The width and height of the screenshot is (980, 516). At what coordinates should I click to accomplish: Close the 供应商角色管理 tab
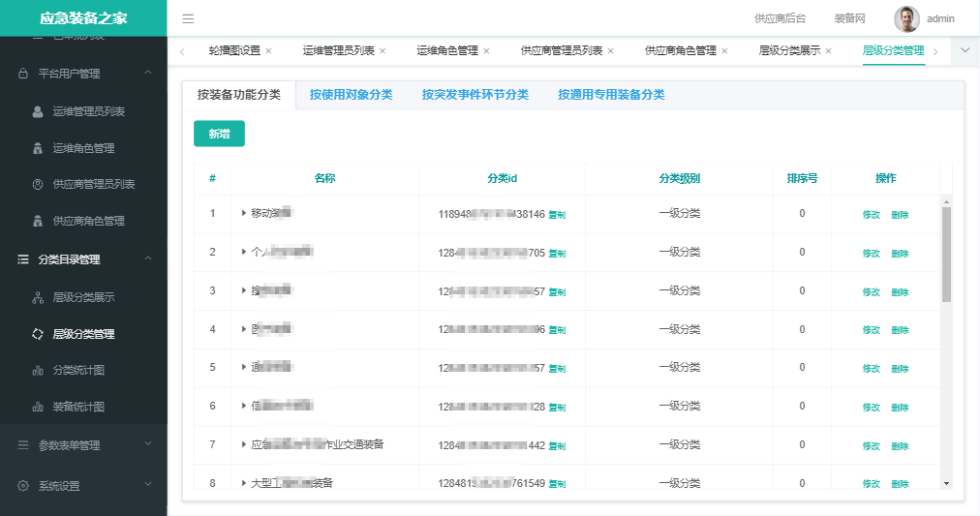tap(724, 51)
